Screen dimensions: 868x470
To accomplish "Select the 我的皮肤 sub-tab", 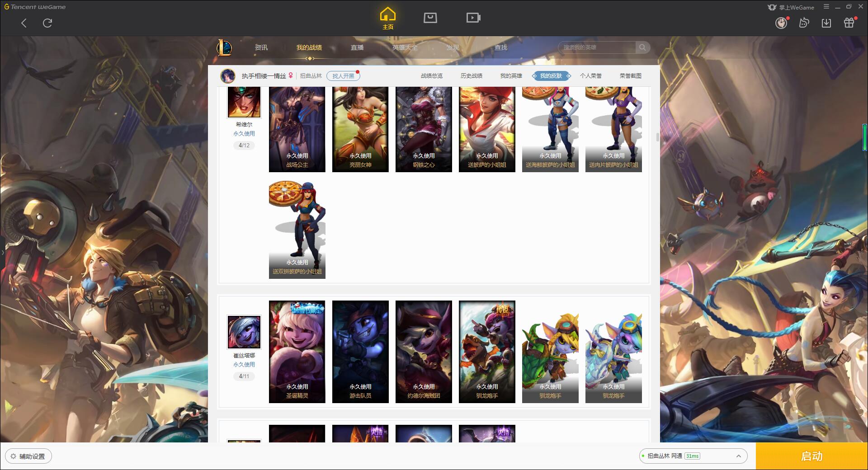I will click(x=551, y=76).
